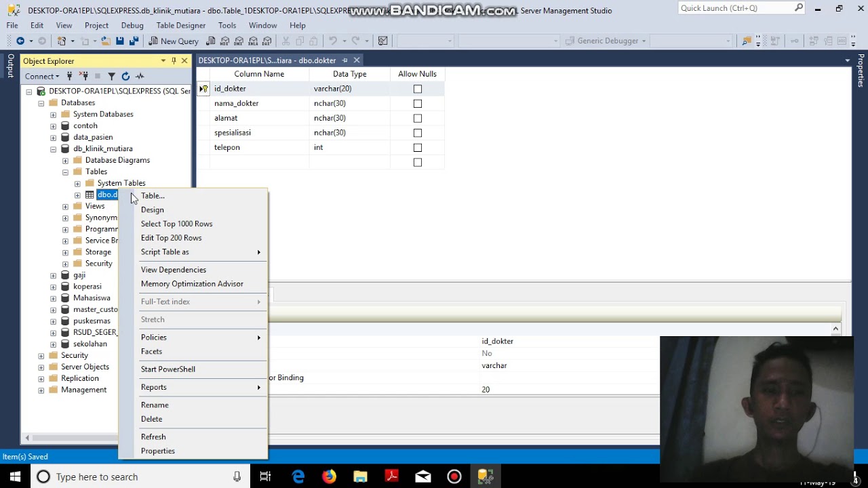Click the Activity Monitor toolbar icon
Image resolution: width=868 pixels, height=488 pixels.
click(x=383, y=41)
